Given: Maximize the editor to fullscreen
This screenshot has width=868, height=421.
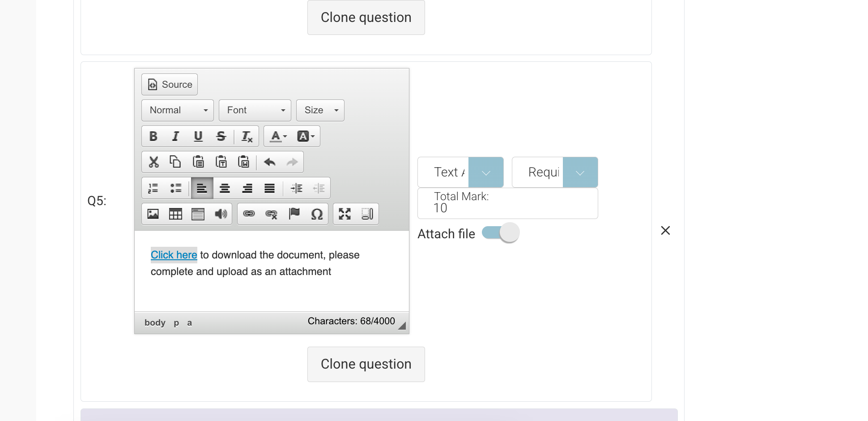Looking at the screenshot, I should (x=345, y=214).
